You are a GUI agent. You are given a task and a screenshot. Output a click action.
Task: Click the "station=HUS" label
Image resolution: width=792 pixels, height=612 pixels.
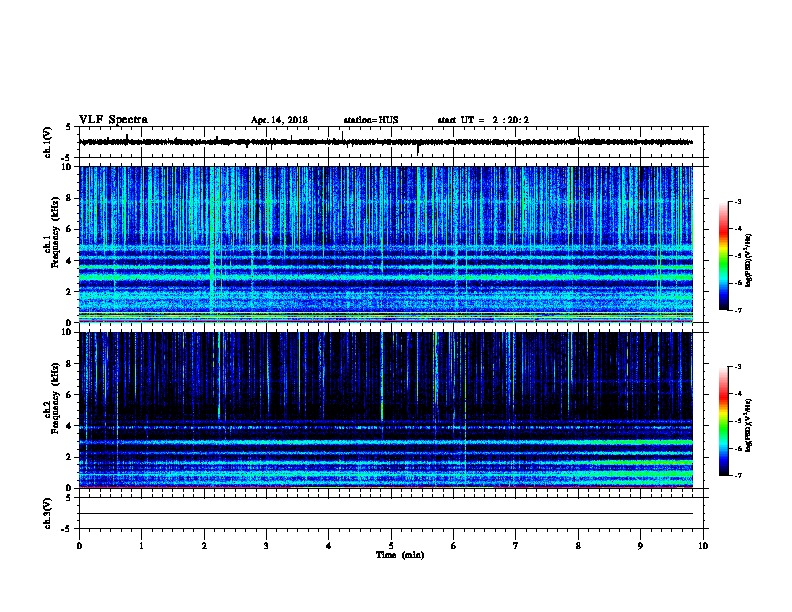click(x=371, y=120)
